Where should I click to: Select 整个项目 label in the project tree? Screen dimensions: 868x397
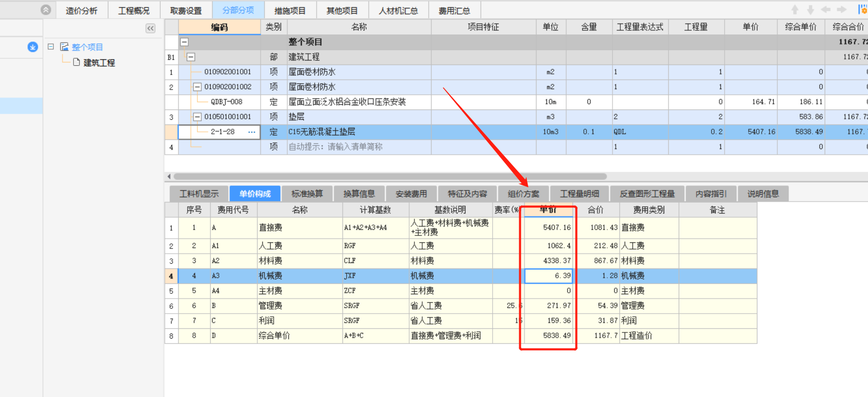(x=87, y=47)
